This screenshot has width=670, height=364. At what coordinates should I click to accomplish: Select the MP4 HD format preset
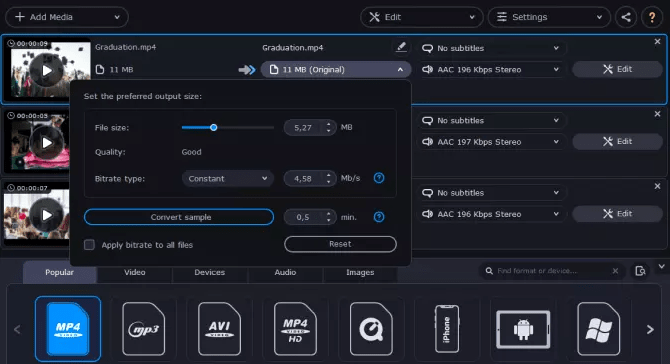(295, 329)
